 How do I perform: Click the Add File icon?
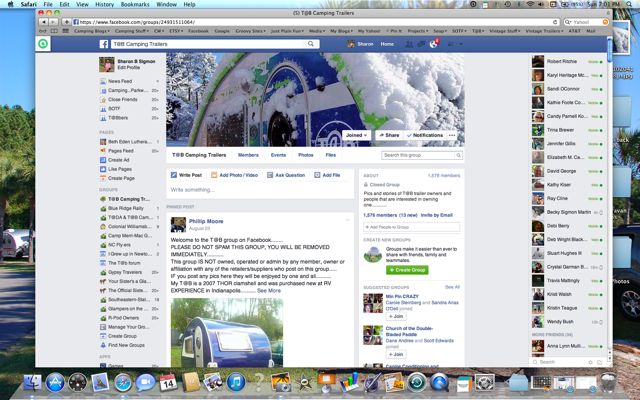tap(317, 175)
